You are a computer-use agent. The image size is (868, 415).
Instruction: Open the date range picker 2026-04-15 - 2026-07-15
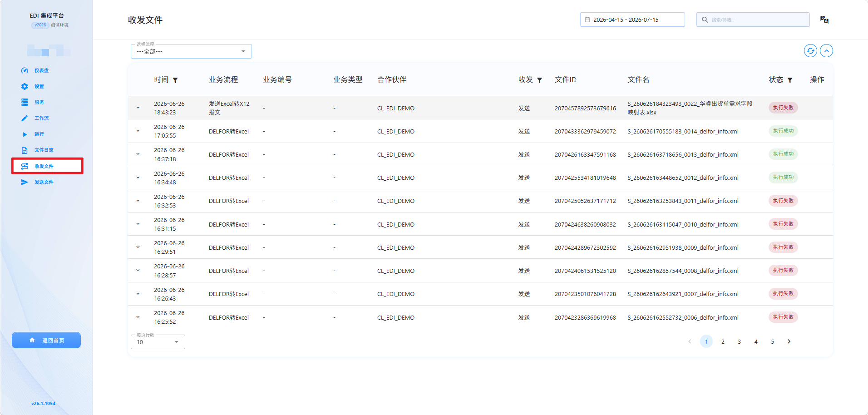coord(632,20)
